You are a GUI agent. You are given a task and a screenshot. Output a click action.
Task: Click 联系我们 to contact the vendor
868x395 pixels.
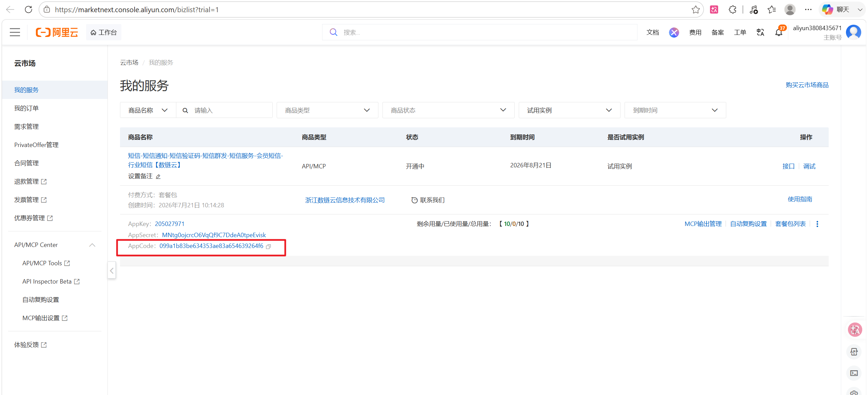[428, 200]
